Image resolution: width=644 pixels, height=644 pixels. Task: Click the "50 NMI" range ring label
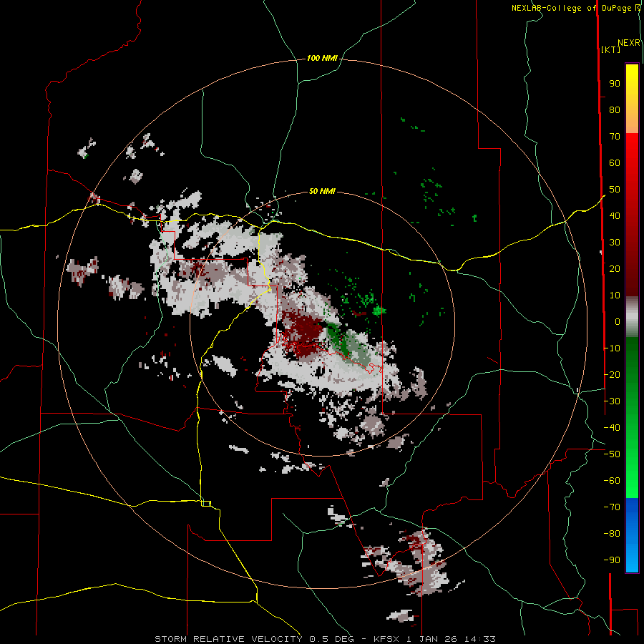[x=322, y=191]
